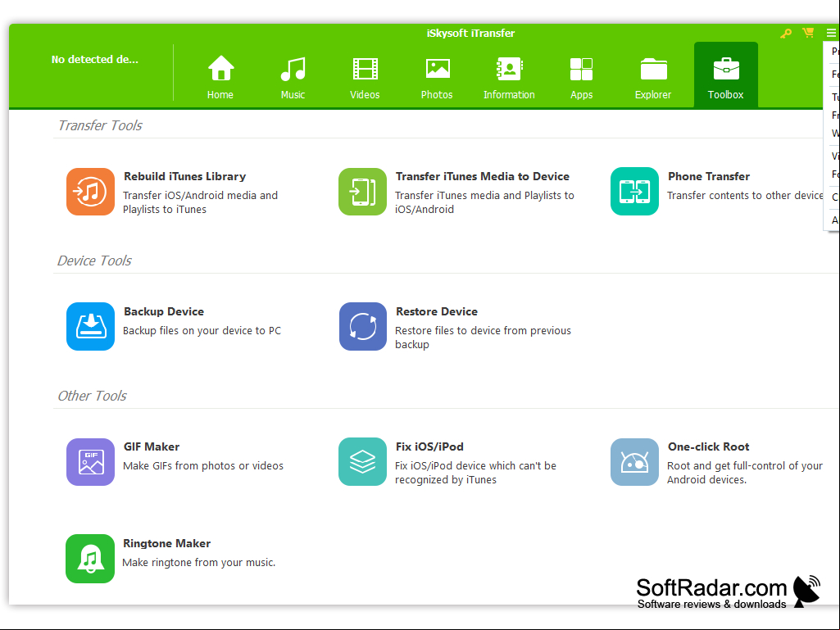The image size is (840, 630).
Task: Open the Restore Device title
Action: point(437,311)
